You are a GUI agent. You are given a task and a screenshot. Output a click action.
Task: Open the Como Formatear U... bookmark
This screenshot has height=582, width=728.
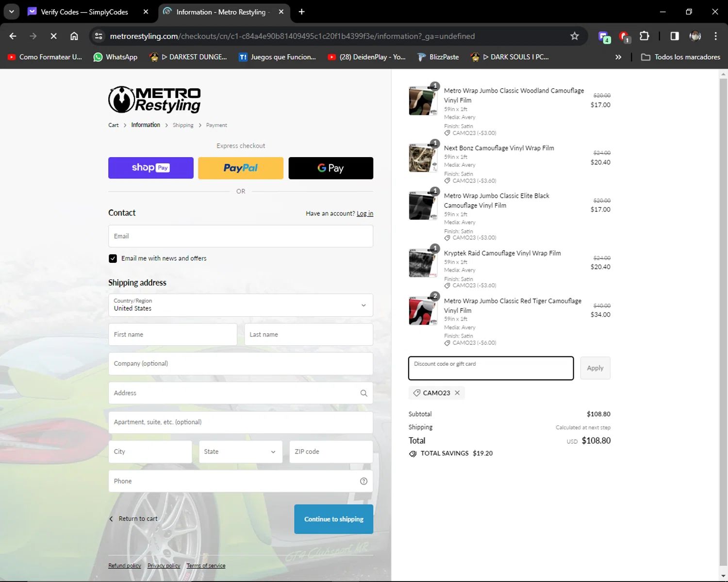(45, 57)
